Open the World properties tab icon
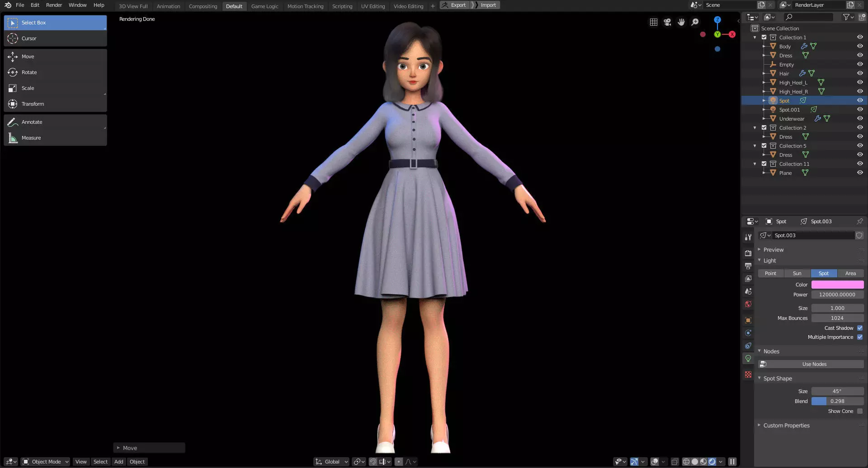Screen dimensions: 868x468 click(748, 304)
